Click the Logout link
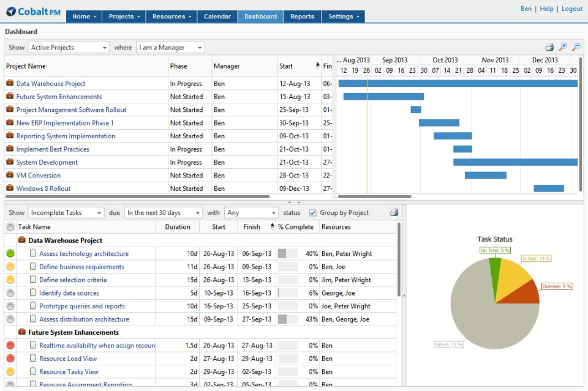 tap(571, 9)
